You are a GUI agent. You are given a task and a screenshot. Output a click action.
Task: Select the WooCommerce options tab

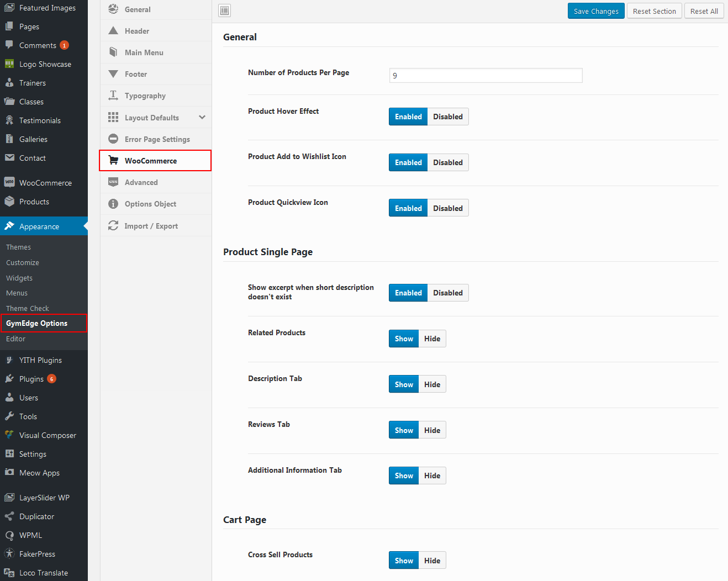click(156, 161)
